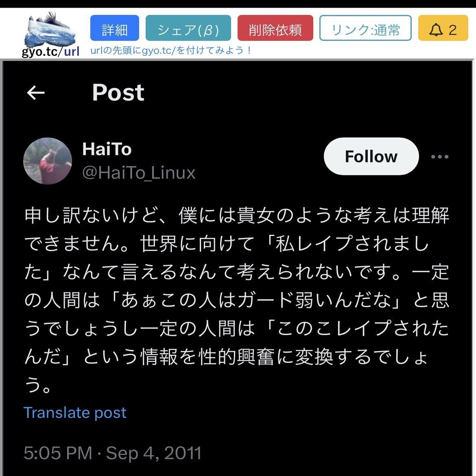The image size is (476, 476).
Task: Click the tip text about prefixing gyo.tc/
Action: pos(171,50)
